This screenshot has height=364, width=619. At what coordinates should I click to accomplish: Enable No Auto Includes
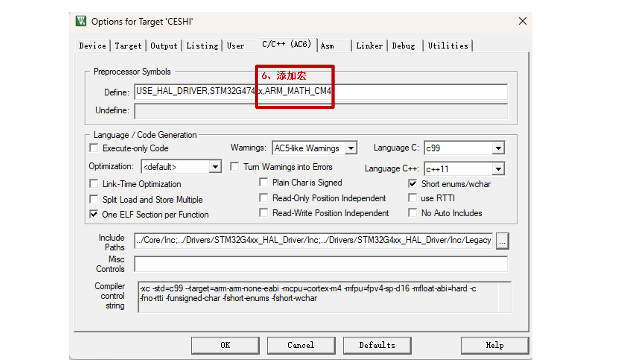(412, 213)
